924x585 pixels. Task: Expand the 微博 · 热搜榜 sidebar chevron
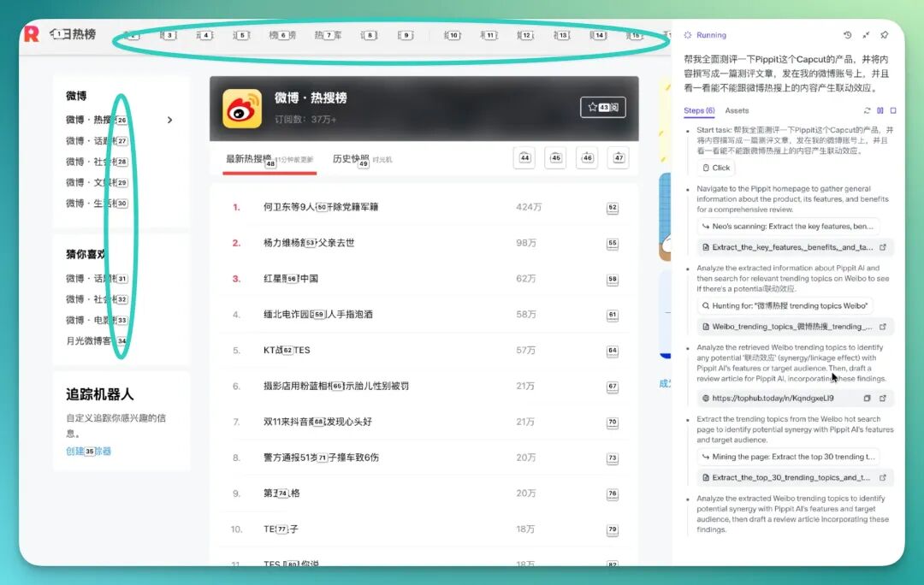(169, 121)
